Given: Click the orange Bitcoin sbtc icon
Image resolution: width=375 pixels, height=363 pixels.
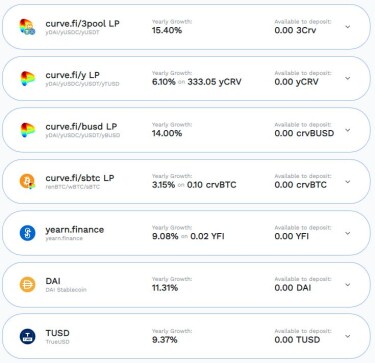Looking at the screenshot, I should (x=27, y=182).
